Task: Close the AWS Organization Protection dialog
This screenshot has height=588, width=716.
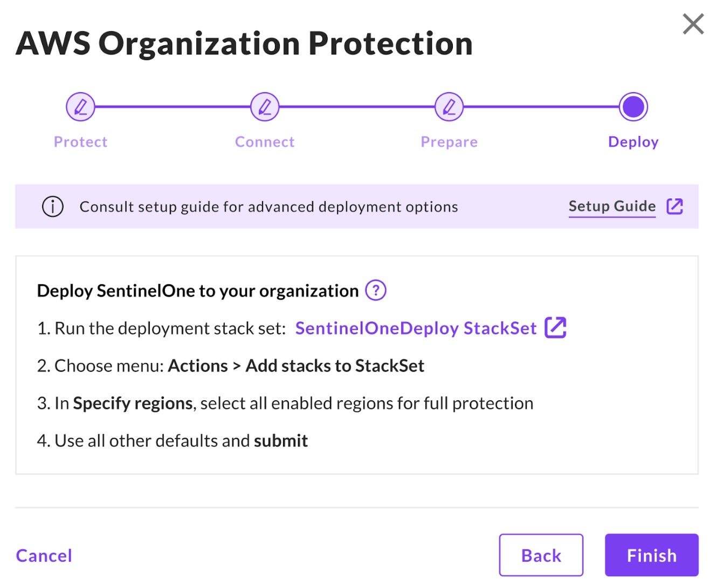Action: 693,24
